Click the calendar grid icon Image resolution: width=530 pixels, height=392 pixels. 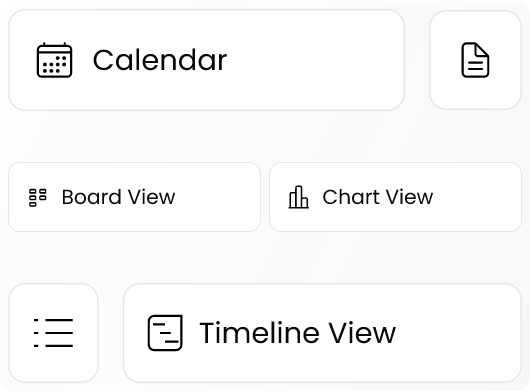(x=54, y=60)
